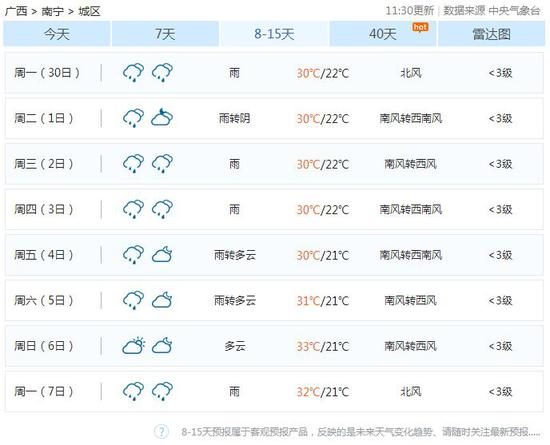Image resolution: width=550 pixels, height=445 pixels.
Task: Click the night overcast icon for 周二（1日）
Action: click(x=162, y=117)
